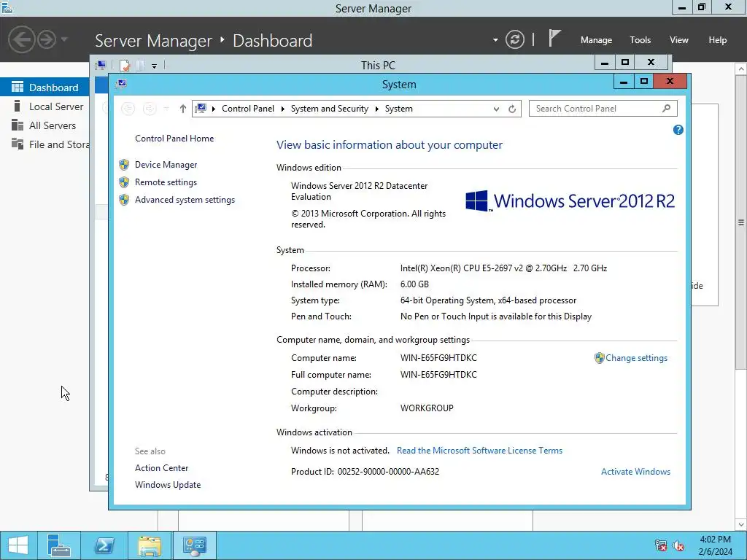This screenshot has width=747, height=560.
Task: Open File Explorer from the taskbar
Action: [x=150, y=545]
